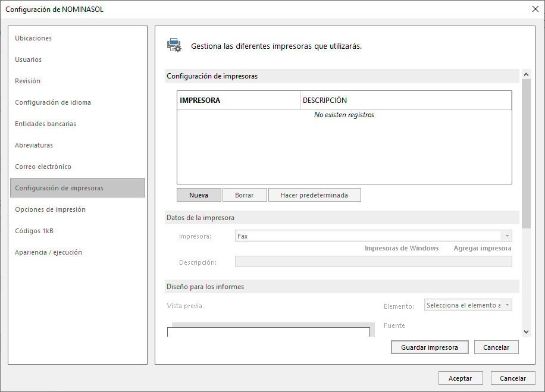This screenshot has height=392, width=545.
Task: Click the IMPRESORA column header
Action: coord(239,101)
